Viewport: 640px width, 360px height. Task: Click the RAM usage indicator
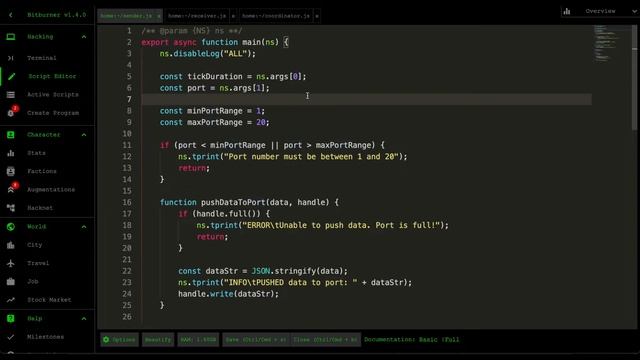point(198,340)
